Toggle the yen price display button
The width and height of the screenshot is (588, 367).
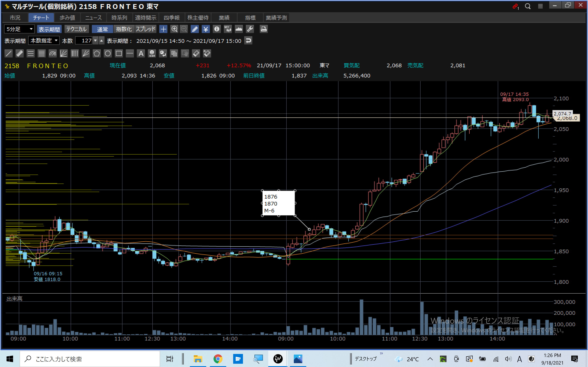[206, 29]
